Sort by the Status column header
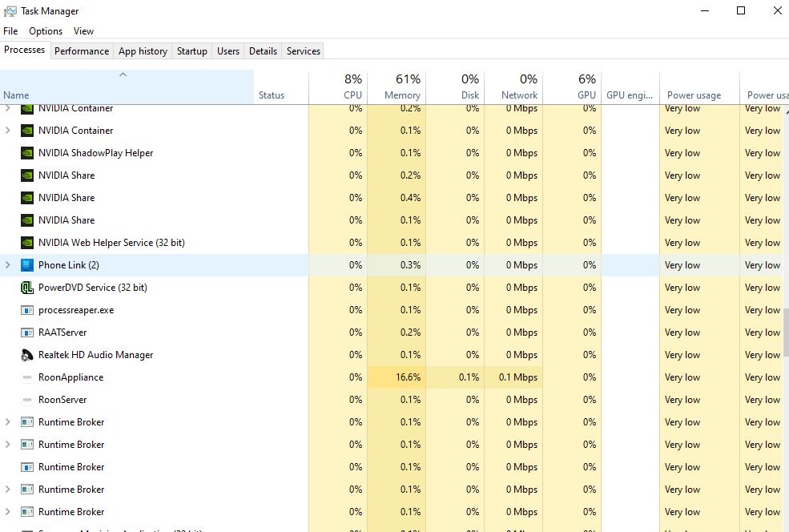 pos(281,87)
